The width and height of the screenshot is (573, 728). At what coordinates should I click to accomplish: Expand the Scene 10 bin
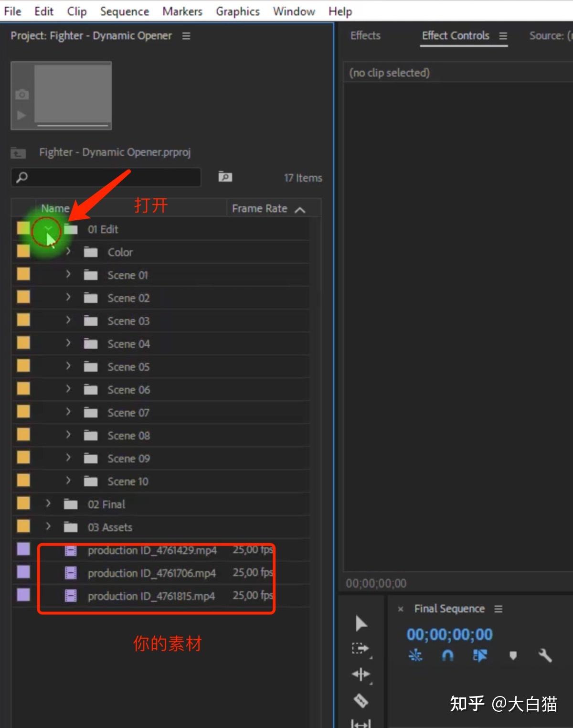[68, 481]
